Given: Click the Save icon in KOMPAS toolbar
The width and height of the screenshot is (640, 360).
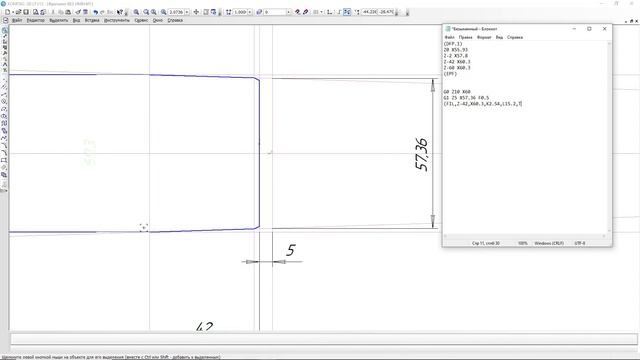Looking at the screenshot, I should click(26, 12).
